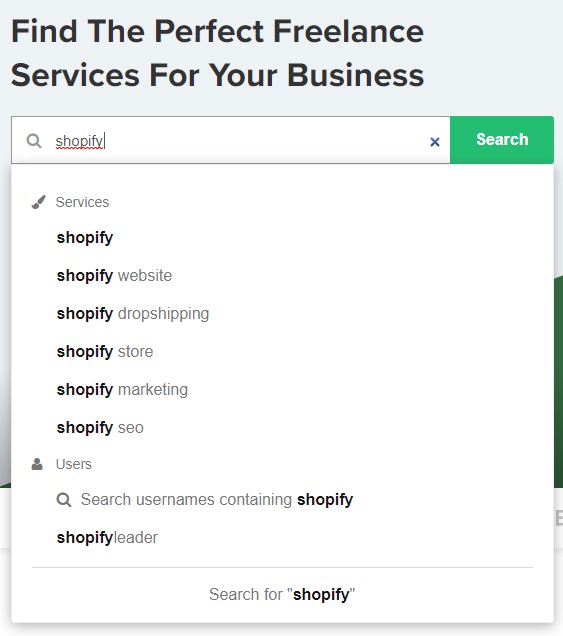Focus the search input containing shopify

(x=231, y=140)
